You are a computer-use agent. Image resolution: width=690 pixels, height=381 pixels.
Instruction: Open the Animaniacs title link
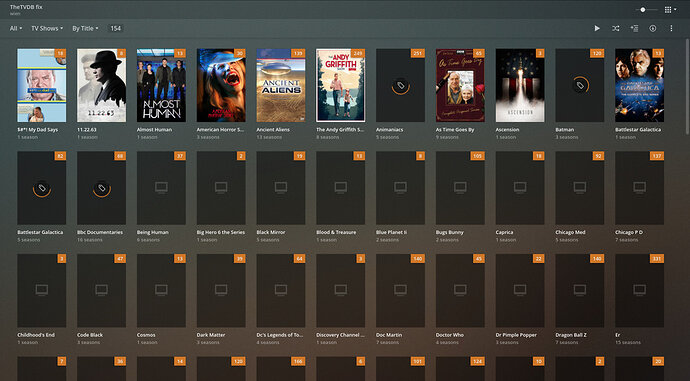click(x=389, y=130)
